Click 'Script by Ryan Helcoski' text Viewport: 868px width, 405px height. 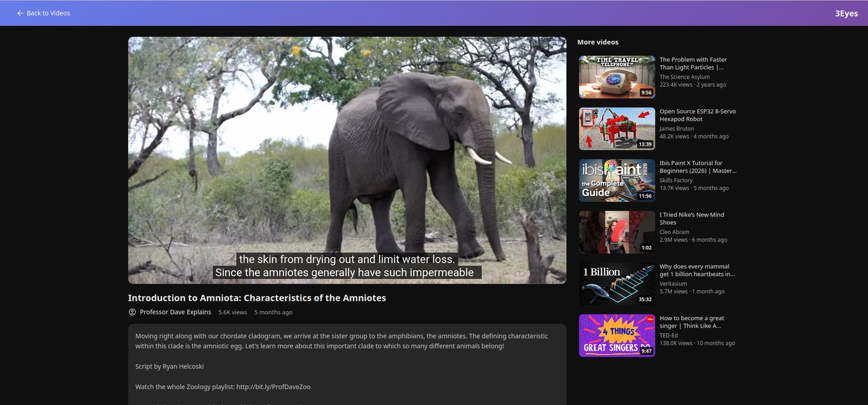169,367
